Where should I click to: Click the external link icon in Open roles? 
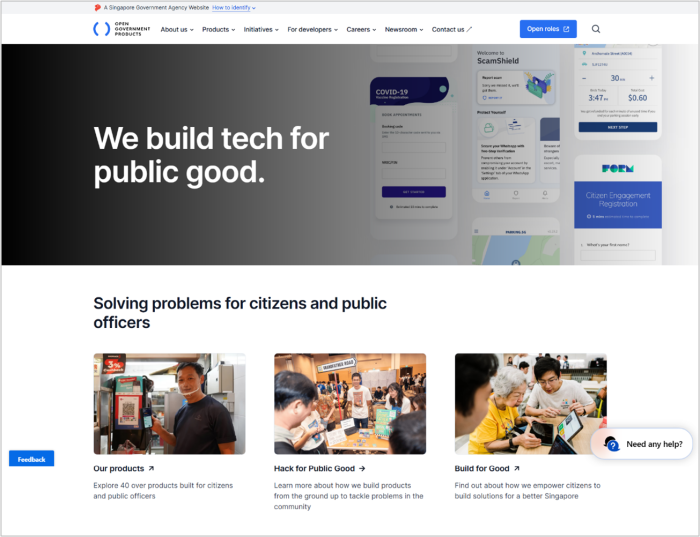(566, 29)
